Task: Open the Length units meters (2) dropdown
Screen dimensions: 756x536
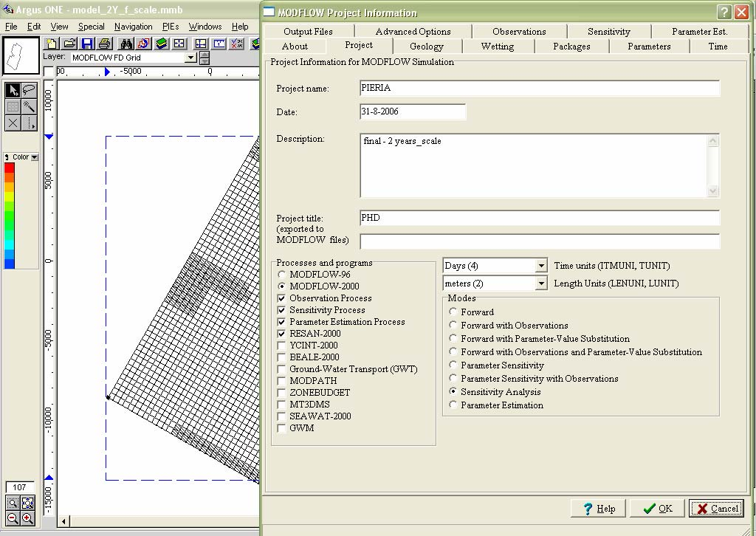Action: point(541,284)
